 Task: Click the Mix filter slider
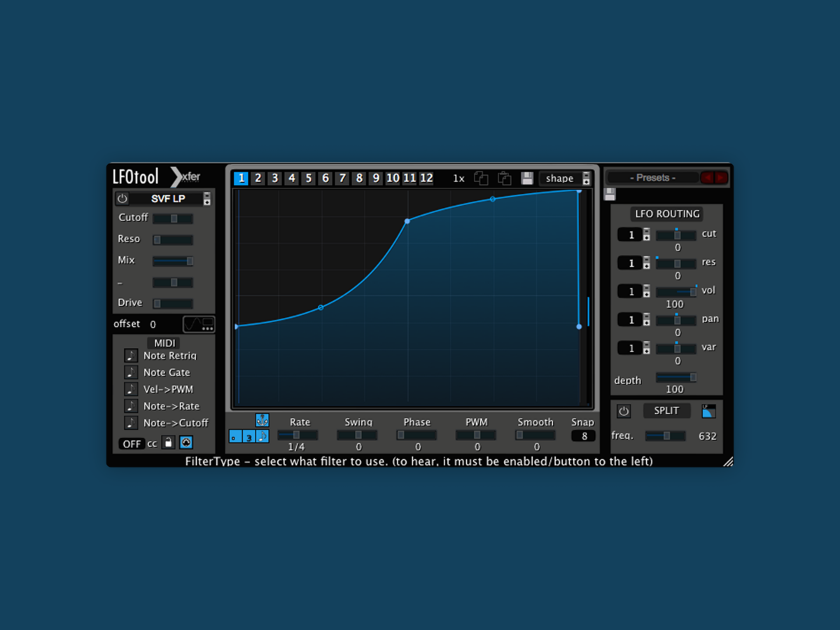(x=173, y=261)
